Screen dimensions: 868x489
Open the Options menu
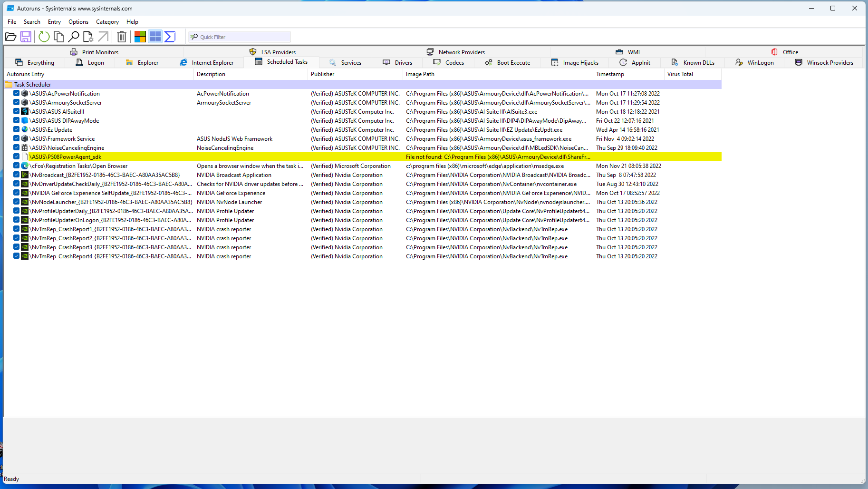pos(78,22)
